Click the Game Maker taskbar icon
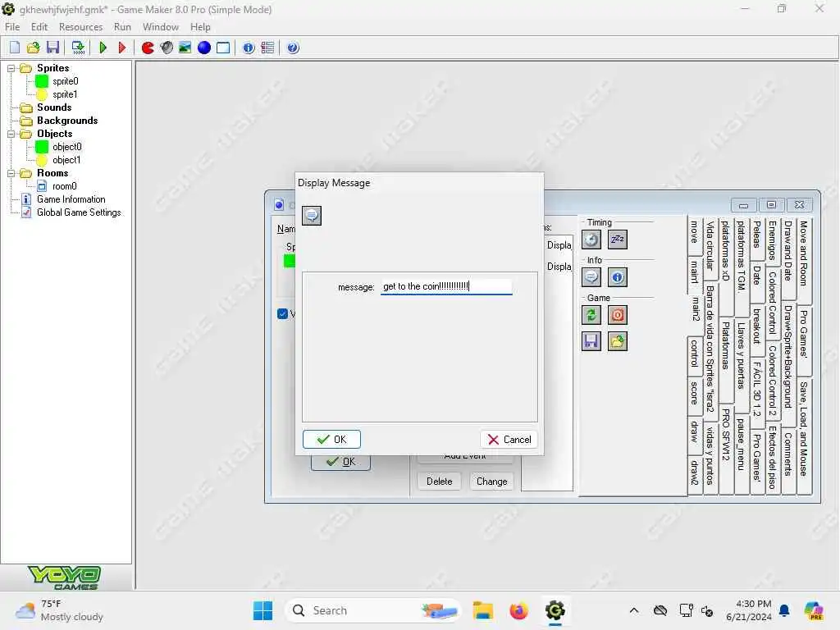 tap(555, 610)
